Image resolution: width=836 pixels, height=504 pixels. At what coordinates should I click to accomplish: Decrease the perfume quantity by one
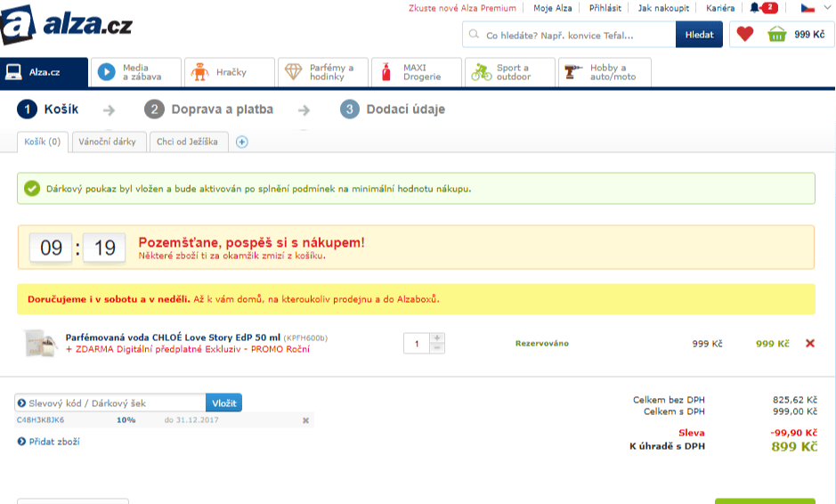click(x=437, y=348)
